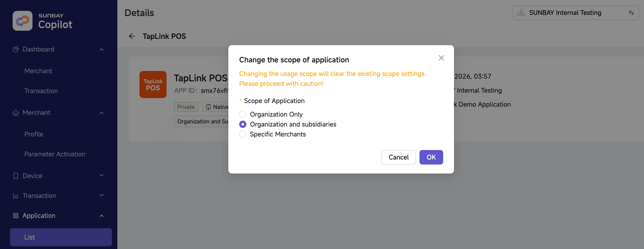Open List under Application menu
Screen dimensions: 644x249
61,237
